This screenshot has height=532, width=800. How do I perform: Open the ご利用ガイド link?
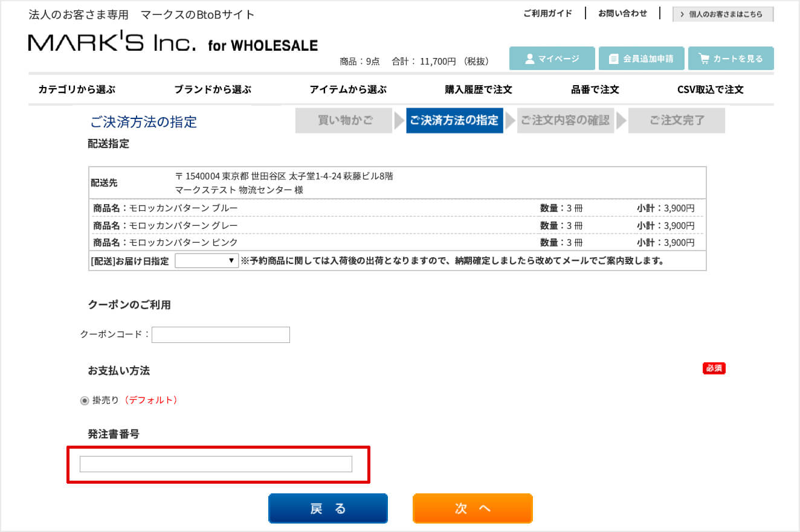547,13
